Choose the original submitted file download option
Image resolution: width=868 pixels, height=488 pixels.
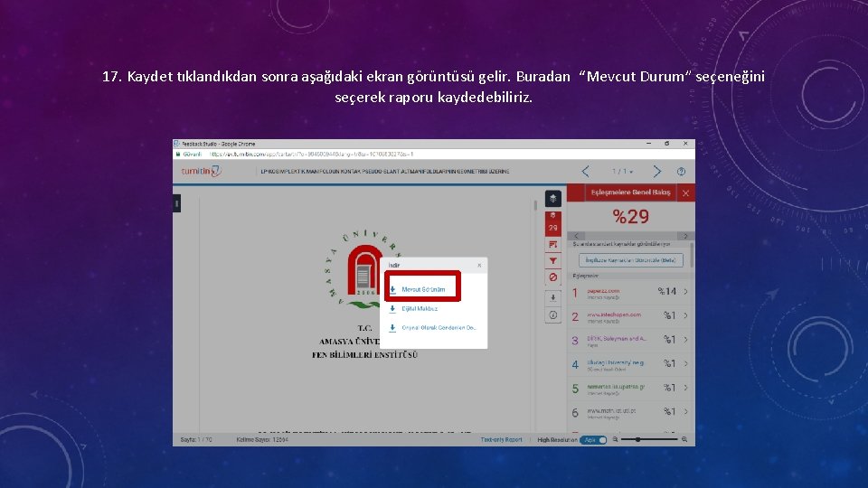point(439,327)
